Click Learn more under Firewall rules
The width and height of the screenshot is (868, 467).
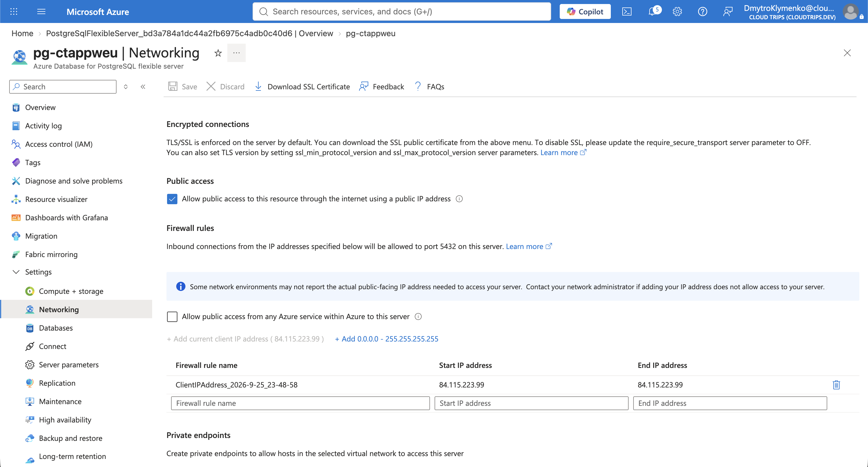[x=529, y=246]
